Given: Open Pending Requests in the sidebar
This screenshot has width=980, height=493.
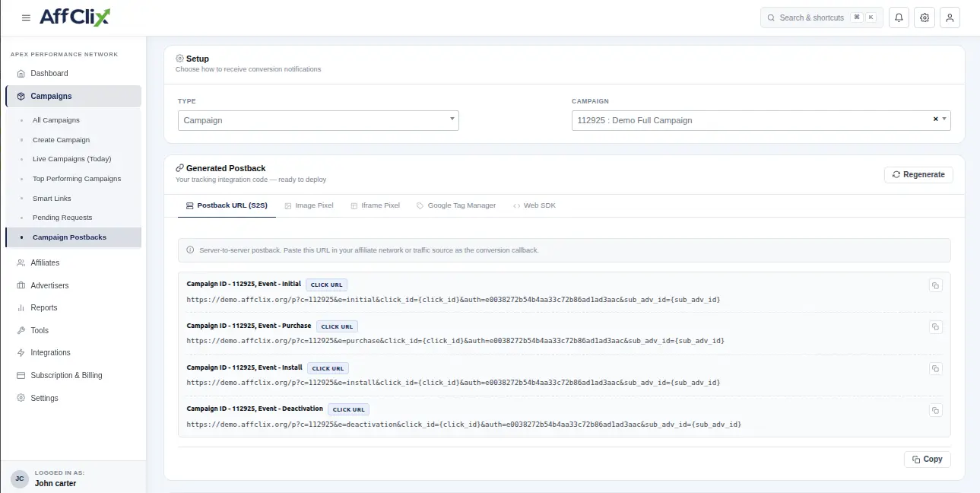Looking at the screenshot, I should pyautogui.click(x=73, y=218).
